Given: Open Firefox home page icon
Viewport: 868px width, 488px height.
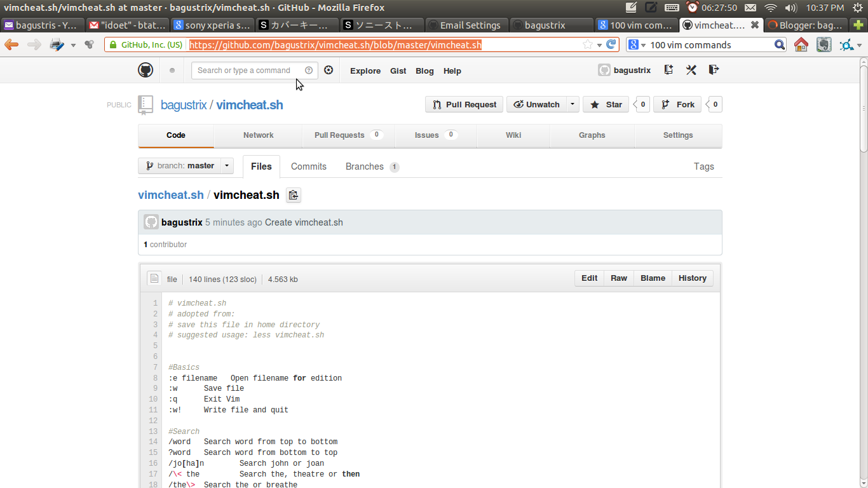Looking at the screenshot, I should (801, 44).
